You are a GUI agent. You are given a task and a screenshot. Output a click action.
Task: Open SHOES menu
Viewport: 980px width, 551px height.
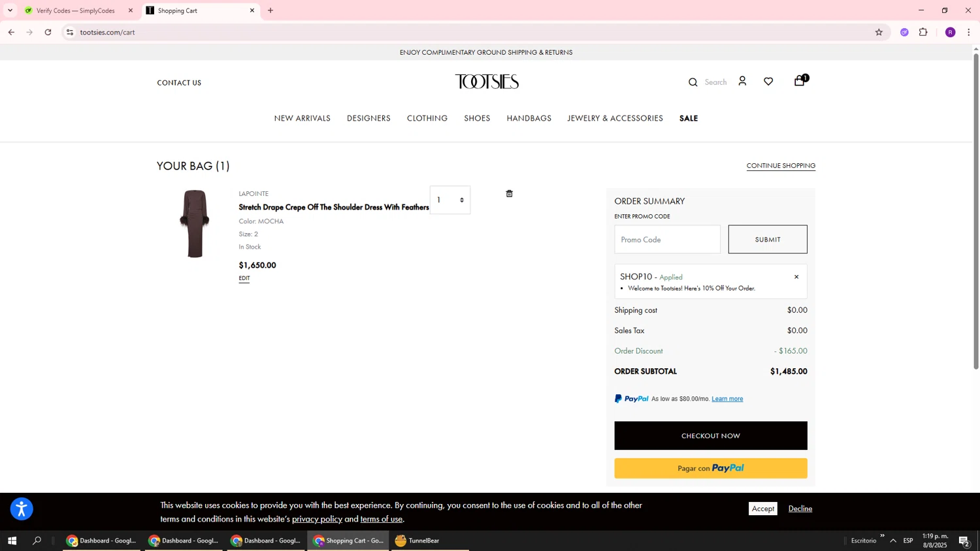477,118
